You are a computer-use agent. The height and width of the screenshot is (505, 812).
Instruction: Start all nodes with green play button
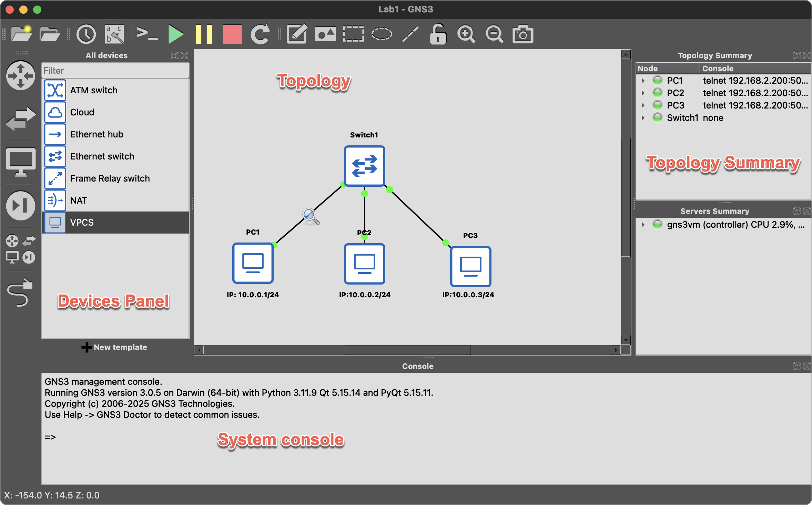pos(176,34)
